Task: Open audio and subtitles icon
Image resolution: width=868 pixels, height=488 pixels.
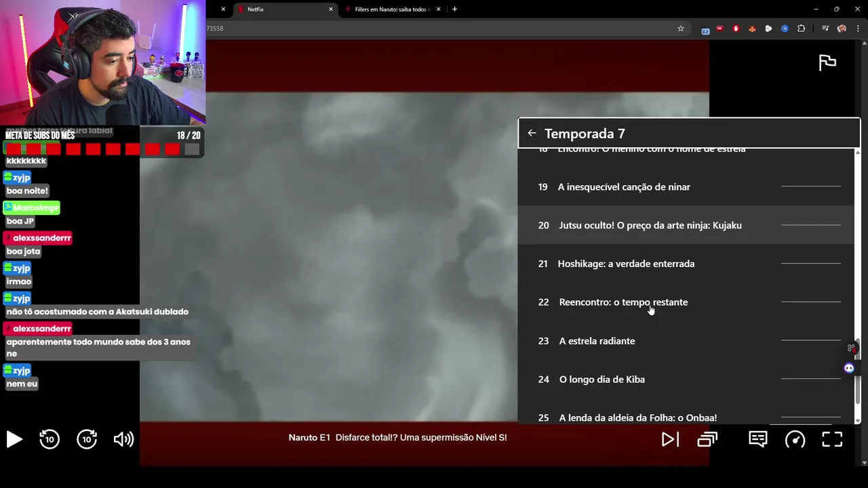Action: coord(758,439)
